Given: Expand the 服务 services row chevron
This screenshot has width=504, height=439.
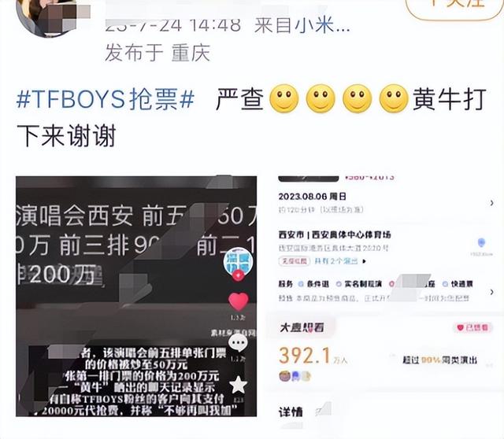Looking at the screenshot, I should (x=491, y=292).
